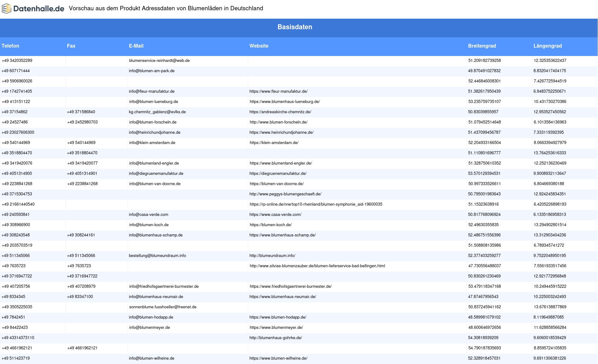Click phone number +49 2035703519
The image size is (598, 364).
click(17, 245)
